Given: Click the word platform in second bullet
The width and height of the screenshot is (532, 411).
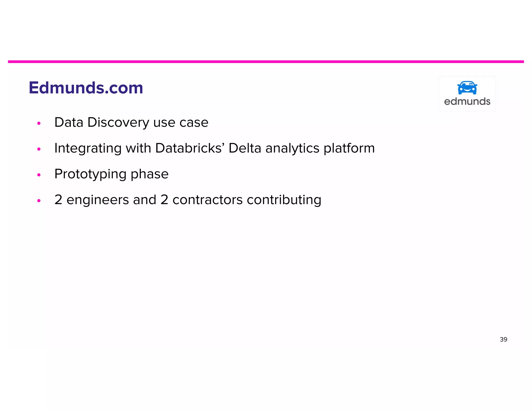Looking at the screenshot, I should [x=349, y=148].
